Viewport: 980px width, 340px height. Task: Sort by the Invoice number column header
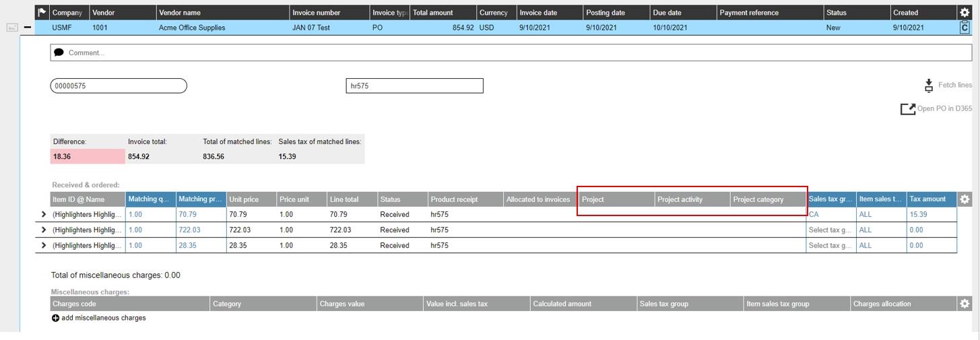(329, 13)
